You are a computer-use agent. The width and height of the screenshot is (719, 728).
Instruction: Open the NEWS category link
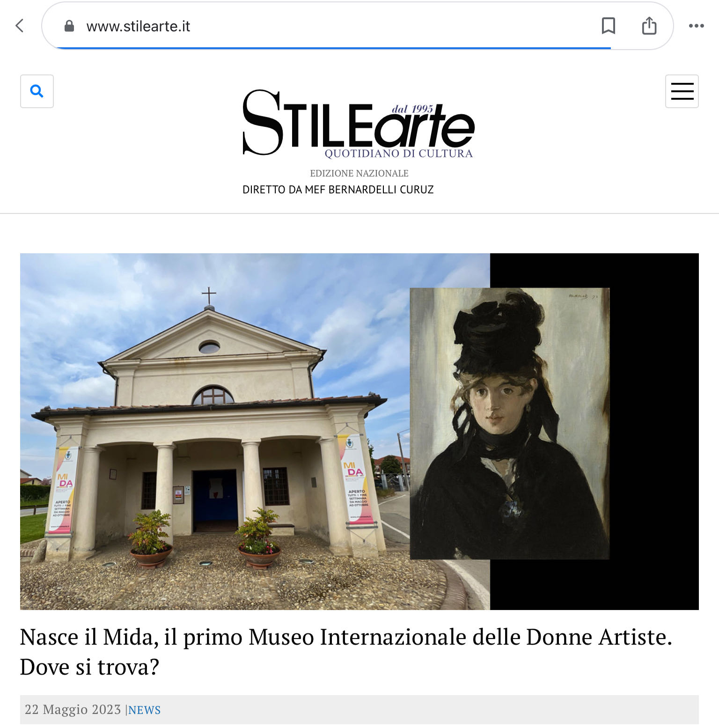pyautogui.click(x=144, y=710)
